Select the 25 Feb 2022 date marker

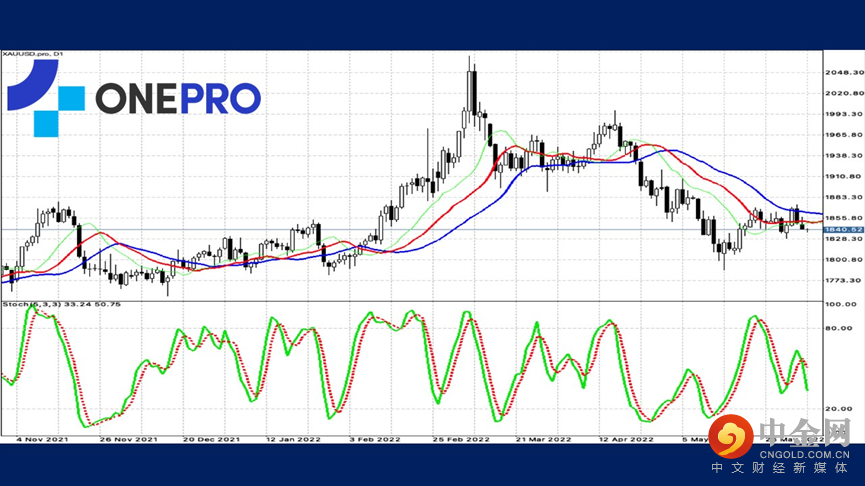tap(461, 440)
